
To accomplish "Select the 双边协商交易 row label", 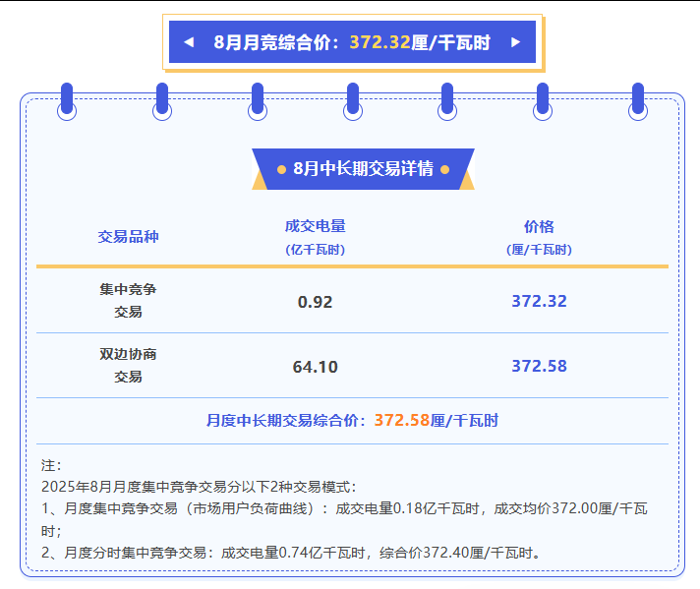I will 128,366.
